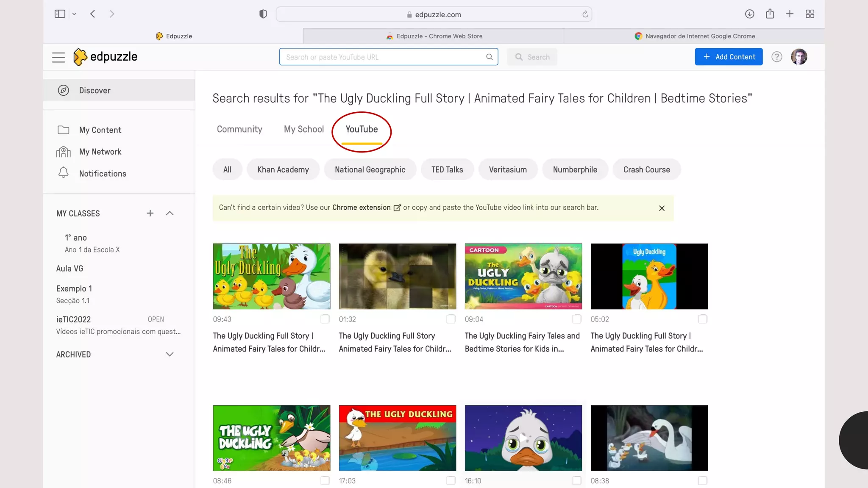Screen dimensions: 868x488
Task: Collapse the My Classes section
Action: [170, 213]
